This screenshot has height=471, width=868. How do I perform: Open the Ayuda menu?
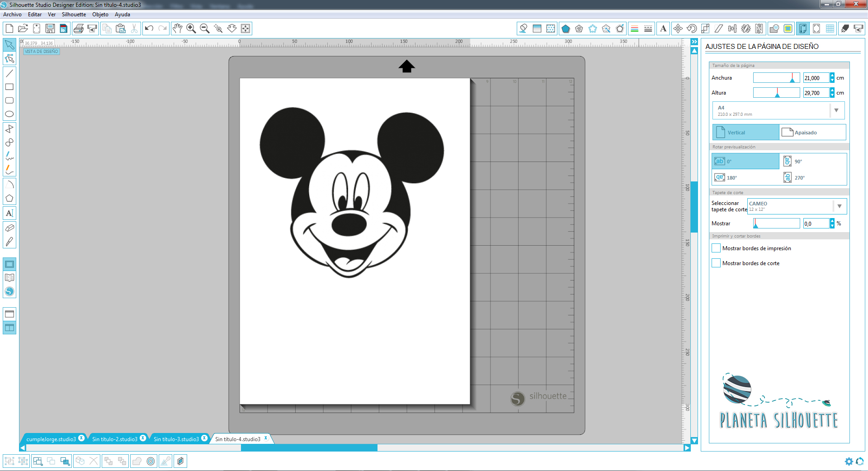(x=123, y=14)
